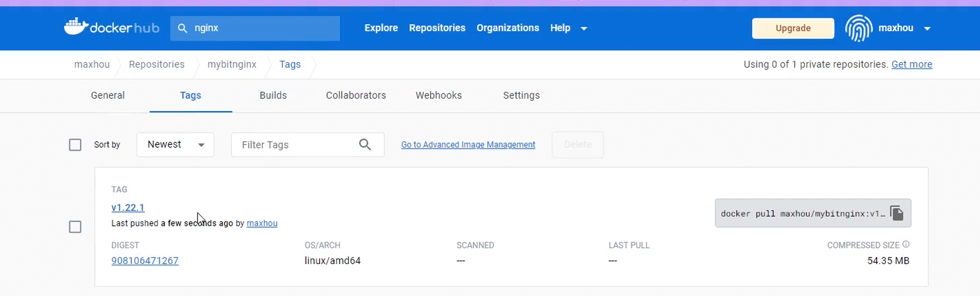Open the Webhooks tab
Viewport: 980px width, 296px height.
[439, 95]
